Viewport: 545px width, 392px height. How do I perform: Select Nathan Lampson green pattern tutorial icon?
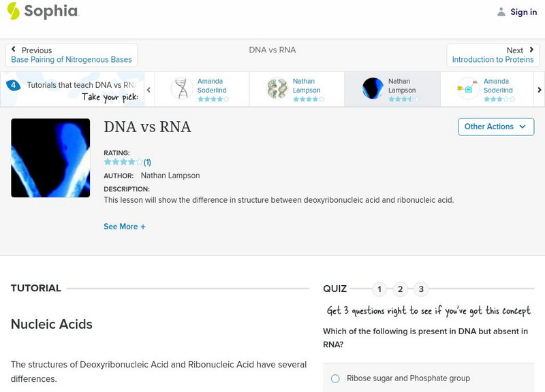point(277,89)
